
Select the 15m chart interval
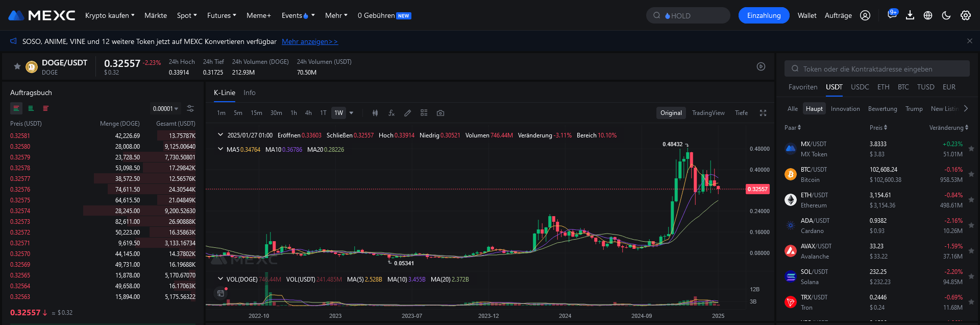[256, 113]
